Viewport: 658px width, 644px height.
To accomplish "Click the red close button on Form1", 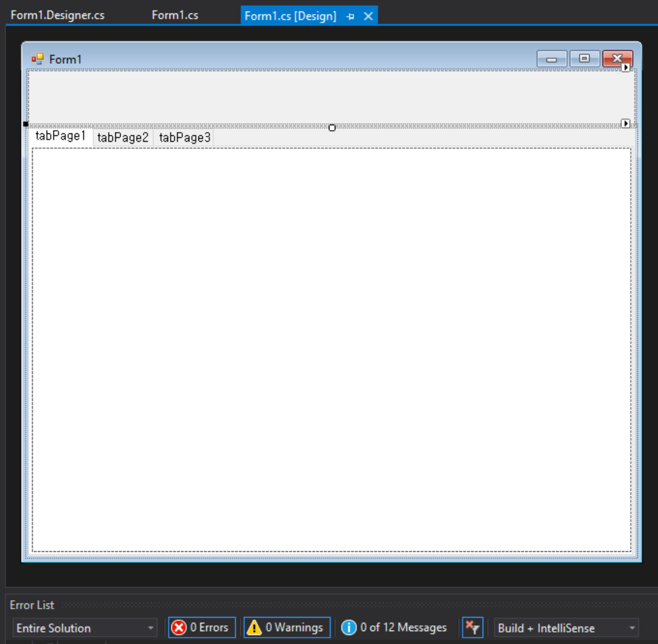I will pos(617,59).
